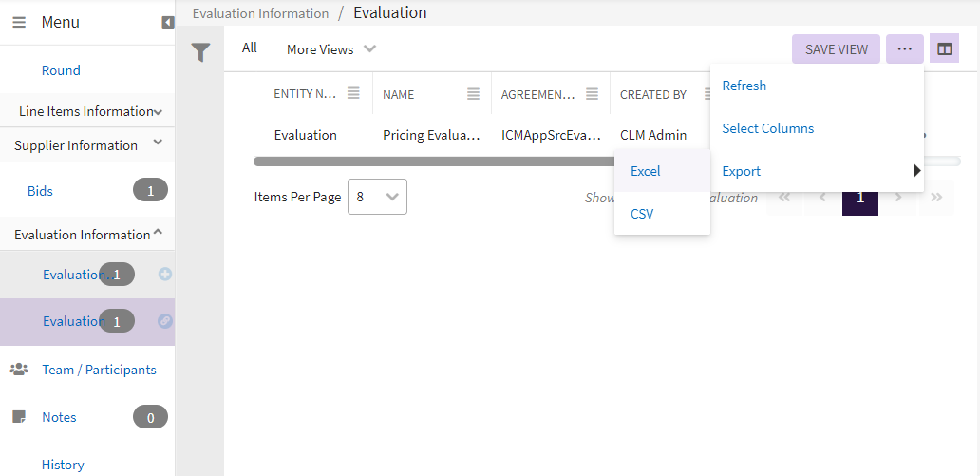Open the Name column menu icon
980x476 pixels.
(473, 93)
